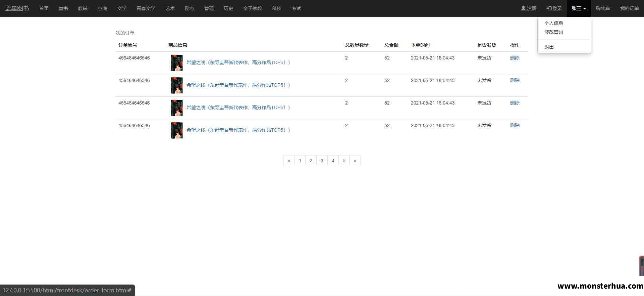Image resolution: width=644 pixels, height=296 pixels.
Task: Click the 总数量数量 column header
Action: point(357,45)
